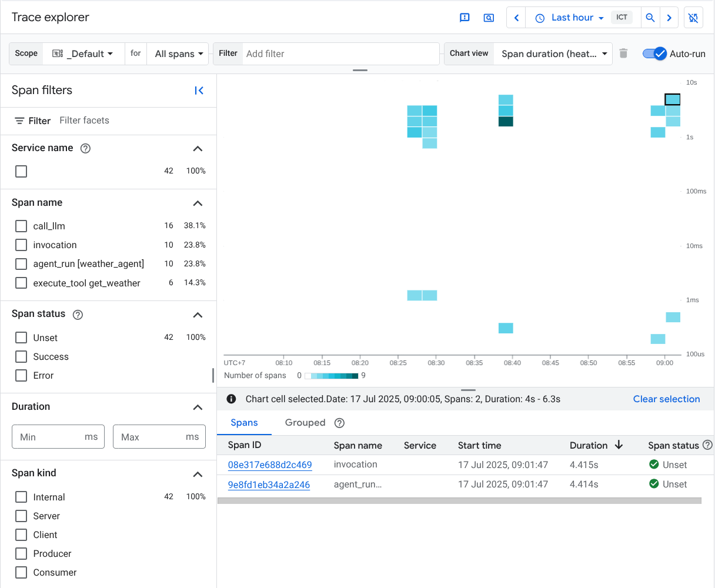The image size is (715, 588).
Task: Click the zoom search magnifier icon
Action: (x=650, y=18)
